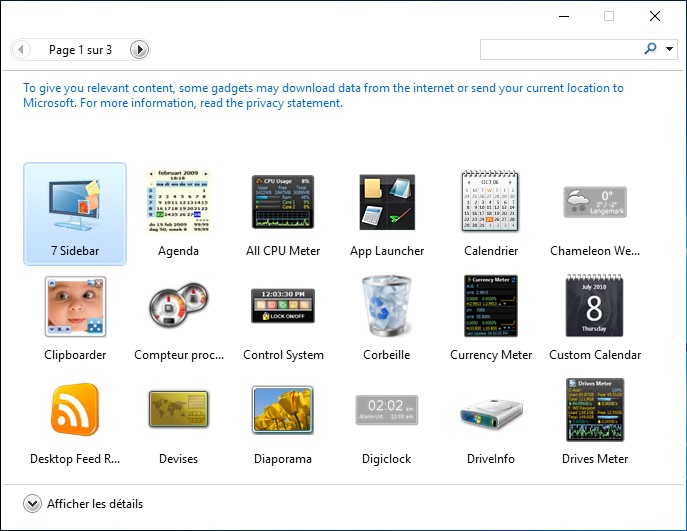Viewport: 687px width, 531px height.
Task: Go to the next gadget page
Action: (140, 49)
